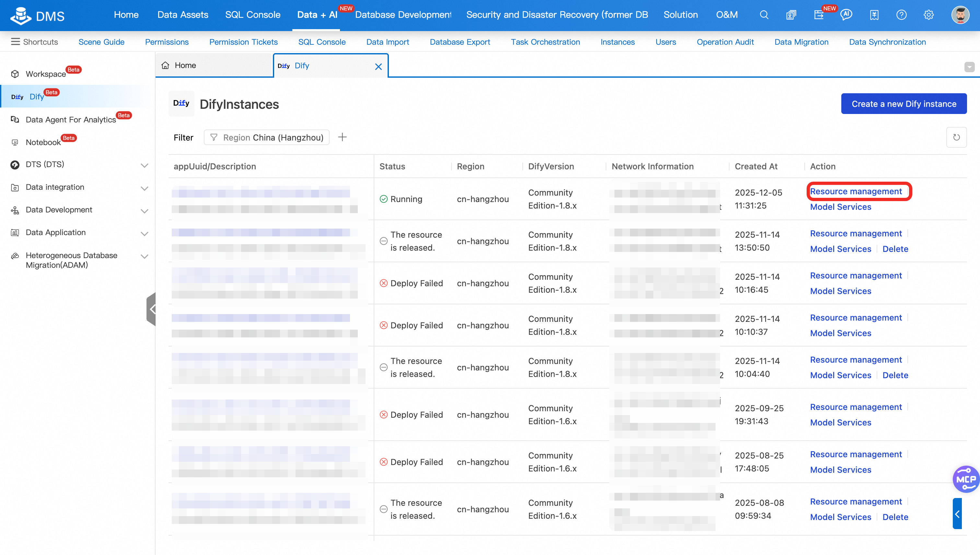Add a new filter with plus icon
The height and width of the screenshot is (555, 980).
click(342, 137)
